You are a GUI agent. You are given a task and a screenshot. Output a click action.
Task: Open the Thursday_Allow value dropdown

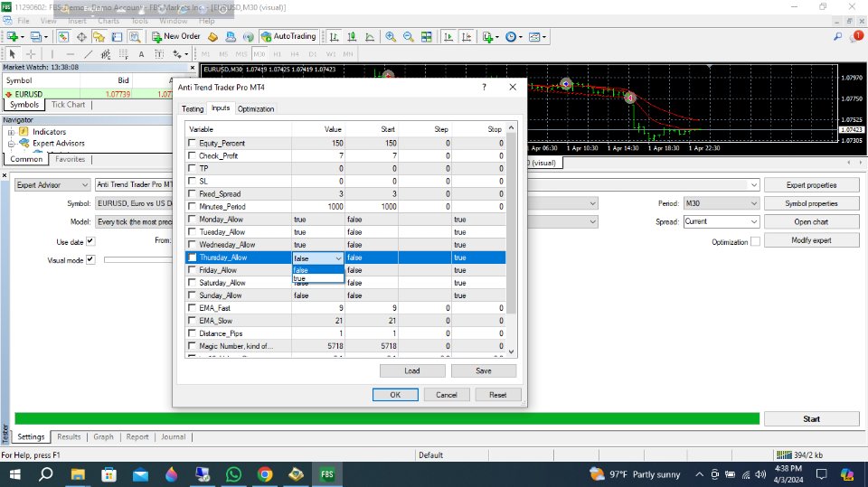338,258
